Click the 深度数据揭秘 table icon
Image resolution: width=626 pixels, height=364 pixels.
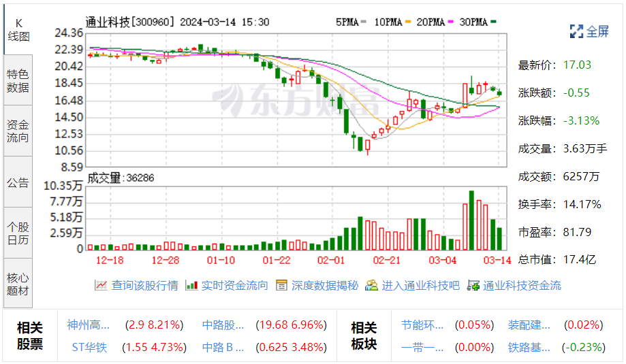tap(281, 285)
